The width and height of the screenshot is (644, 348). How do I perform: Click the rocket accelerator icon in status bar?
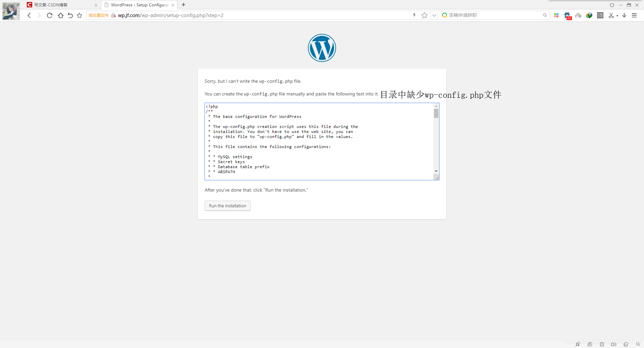578,344
